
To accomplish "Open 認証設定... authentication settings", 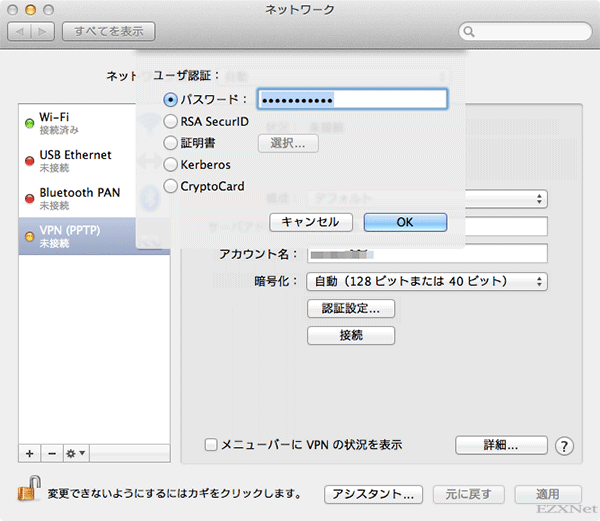I will (x=351, y=309).
